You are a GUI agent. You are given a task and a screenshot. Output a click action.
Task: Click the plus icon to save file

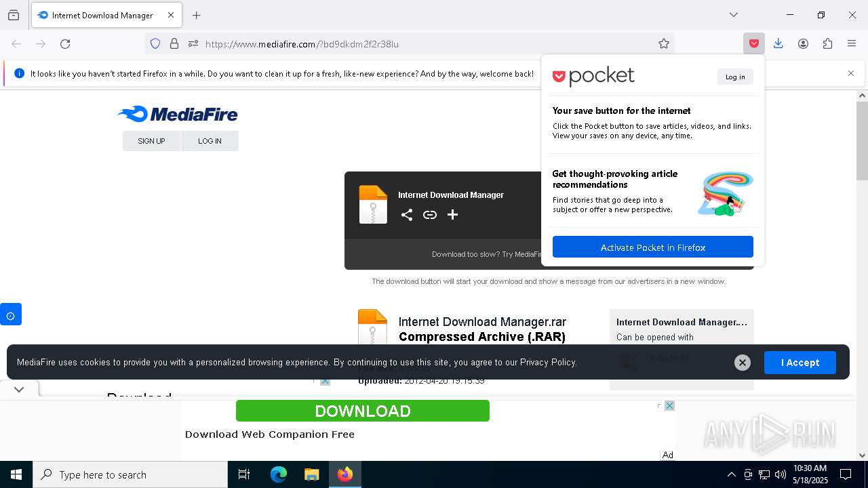tap(452, 215)
